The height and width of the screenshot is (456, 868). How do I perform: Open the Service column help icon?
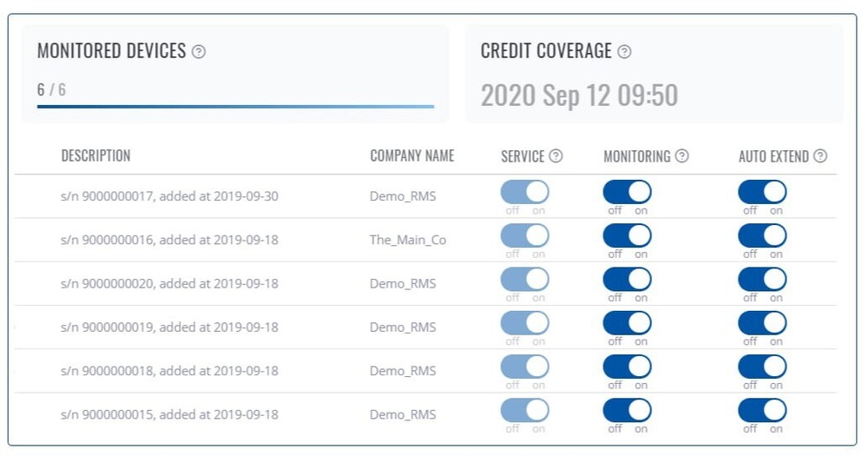556,155
